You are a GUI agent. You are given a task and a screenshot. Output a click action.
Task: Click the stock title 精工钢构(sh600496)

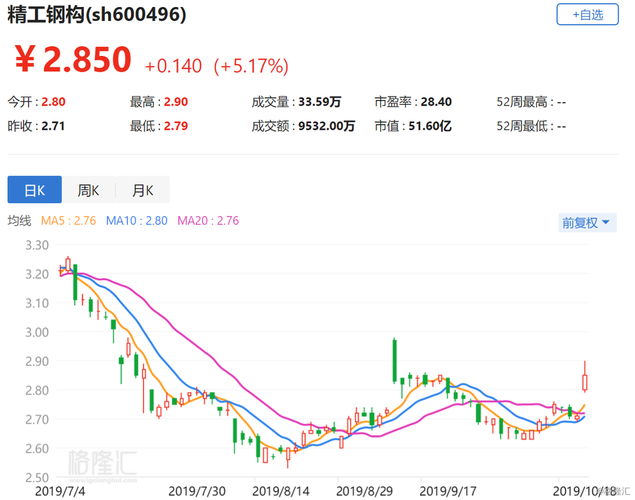97,15
